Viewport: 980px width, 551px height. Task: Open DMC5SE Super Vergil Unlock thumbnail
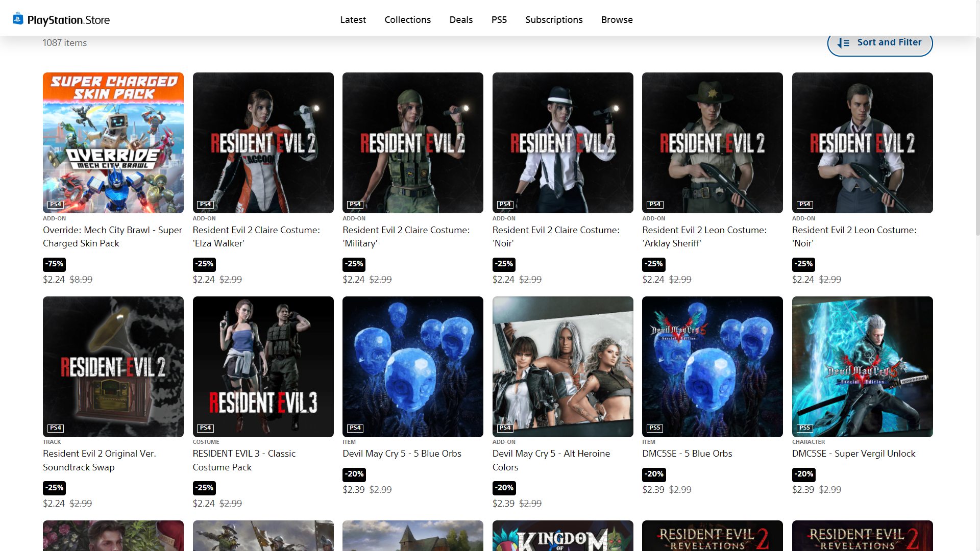click(x=862, y=366)
